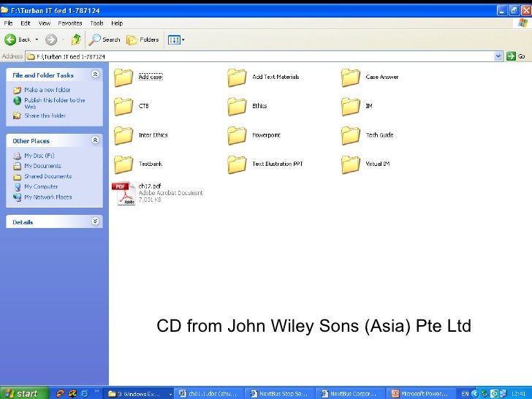Switch to Windows Explorer taskbar group
This screenshot has width=532, height=399.
coord(140,394)
